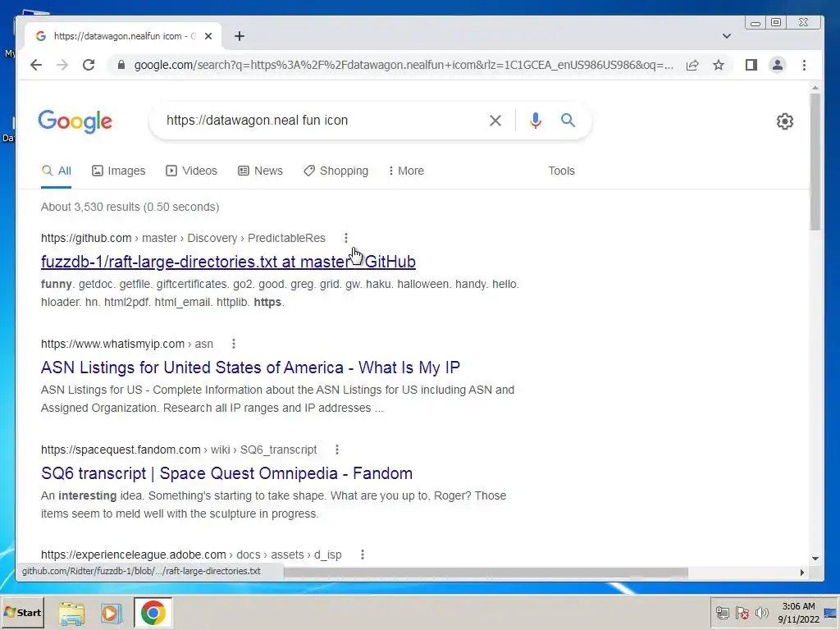The image size is (840, 630).
Task: Click the scroll up arrow
Action: tap(815, 87)
